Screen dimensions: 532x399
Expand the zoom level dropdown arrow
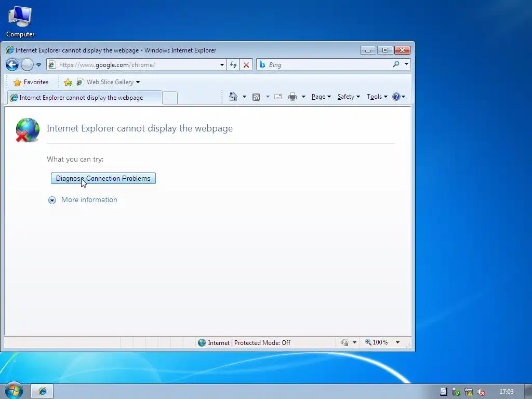(x=397, y=342)
